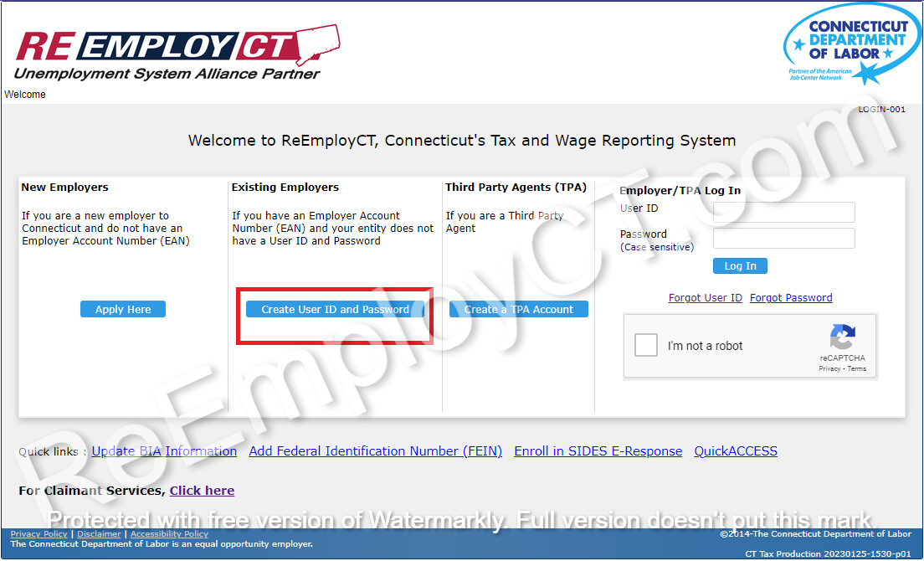Click the reCAPTCHA logo icon
This screenshot has height=561, width=924.
842,337
